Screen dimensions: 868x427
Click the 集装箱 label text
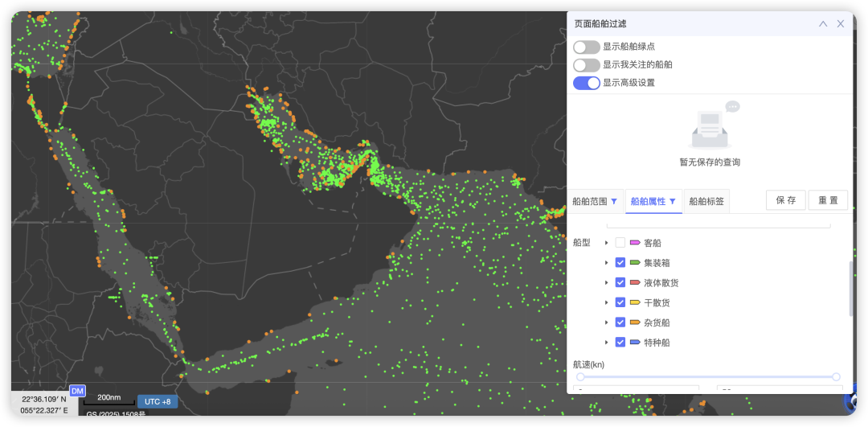[657, 262]
